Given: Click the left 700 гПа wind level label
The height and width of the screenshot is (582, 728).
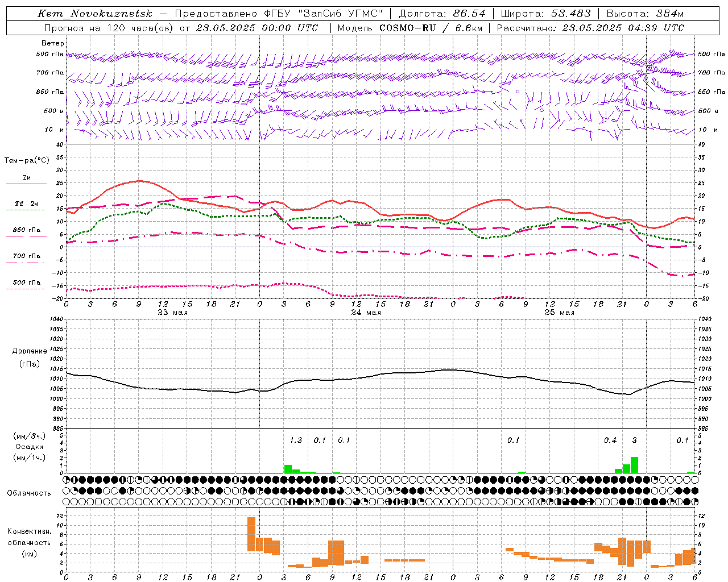Looking at the screenshot, I should (50, 73).
